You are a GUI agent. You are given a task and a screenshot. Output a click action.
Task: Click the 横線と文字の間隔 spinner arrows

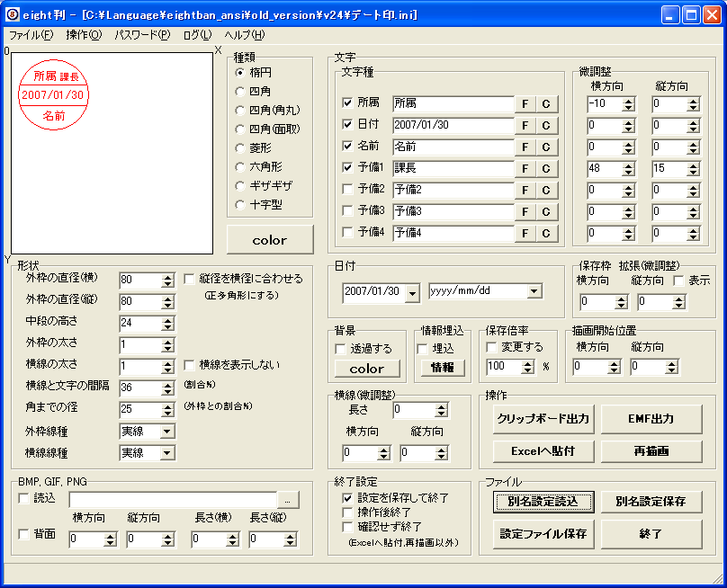[x=168, y=388]
